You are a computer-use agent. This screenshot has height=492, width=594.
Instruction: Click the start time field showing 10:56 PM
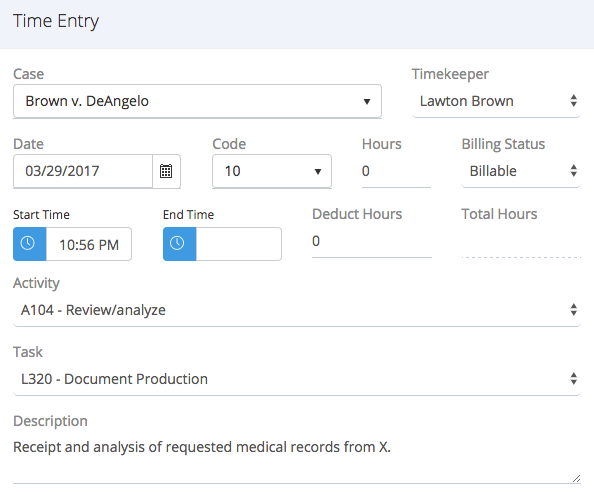click(89, 244)
